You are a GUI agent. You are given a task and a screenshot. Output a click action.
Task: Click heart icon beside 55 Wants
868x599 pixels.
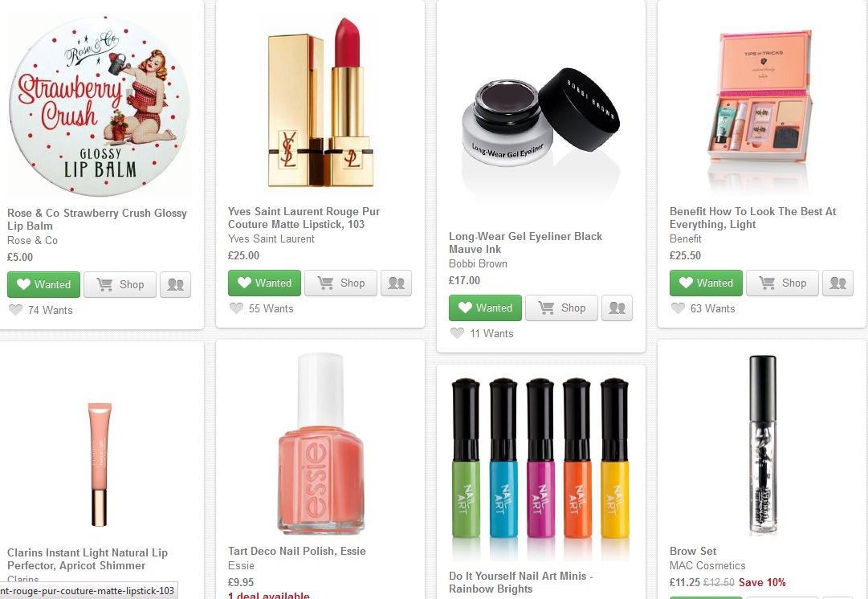point(236,308)
